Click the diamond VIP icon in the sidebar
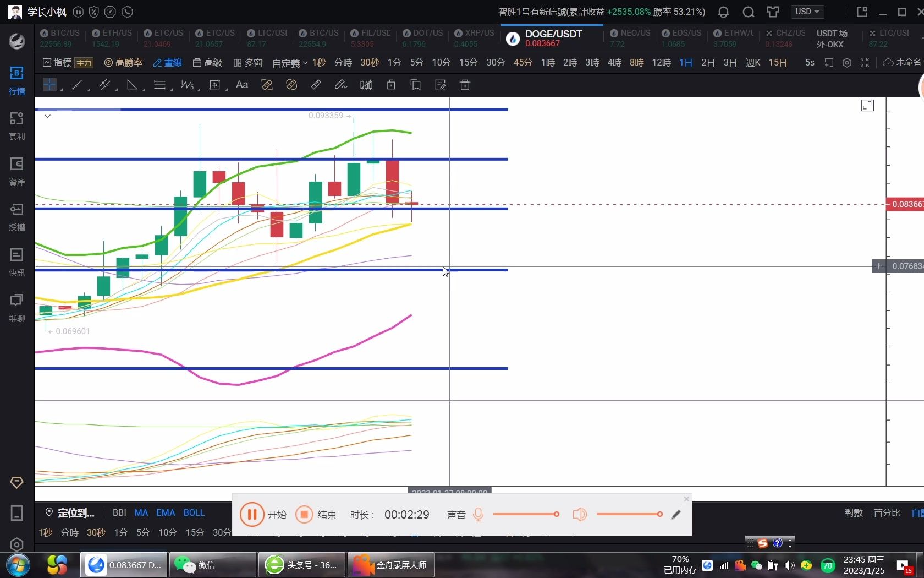 [x=17, y=483]
